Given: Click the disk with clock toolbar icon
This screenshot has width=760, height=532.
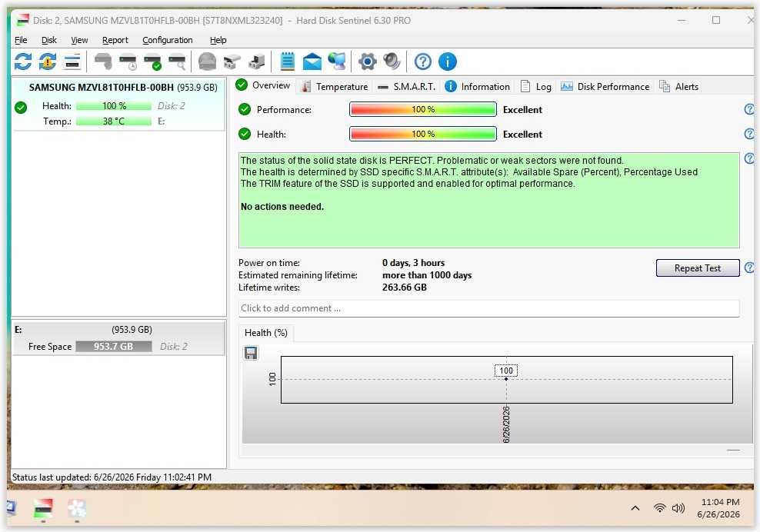Looking at the screenshot, I should click(128, 62).
